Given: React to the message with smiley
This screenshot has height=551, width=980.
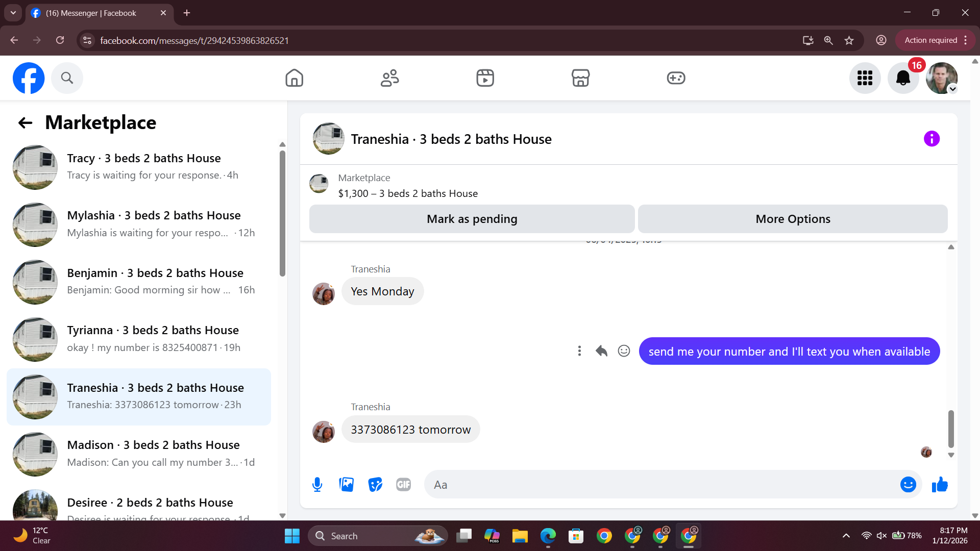Looking at the screenshot, I should (x=624, y=351).
